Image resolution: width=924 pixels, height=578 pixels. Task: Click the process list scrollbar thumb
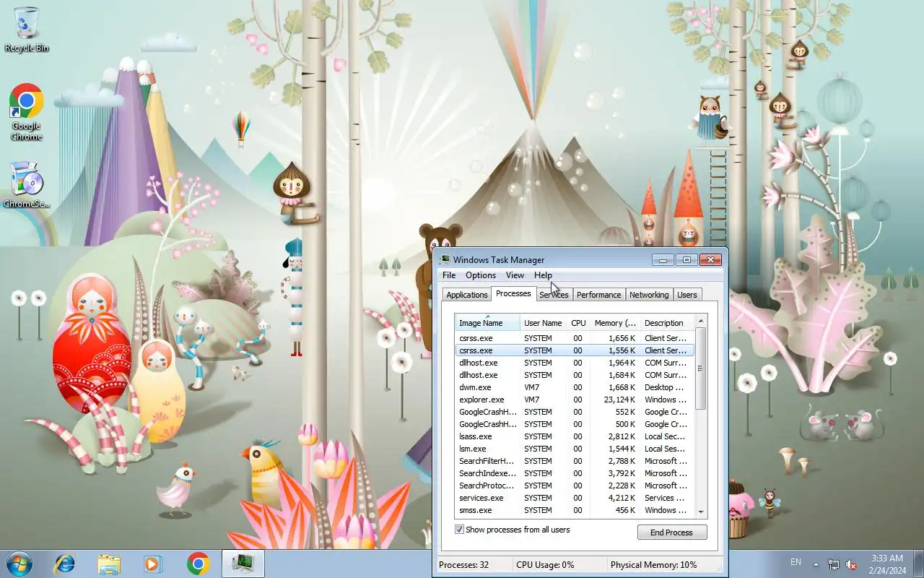pyautogui.click(x=700, y=368)
